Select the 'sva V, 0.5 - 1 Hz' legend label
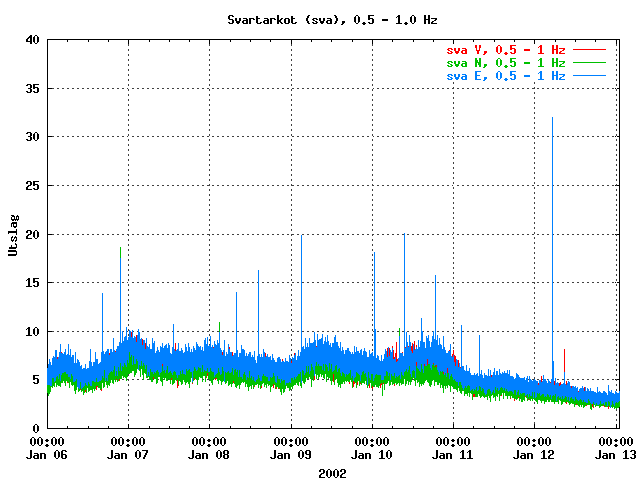Screen dimensions: 640x480 [x=506, y=48]
